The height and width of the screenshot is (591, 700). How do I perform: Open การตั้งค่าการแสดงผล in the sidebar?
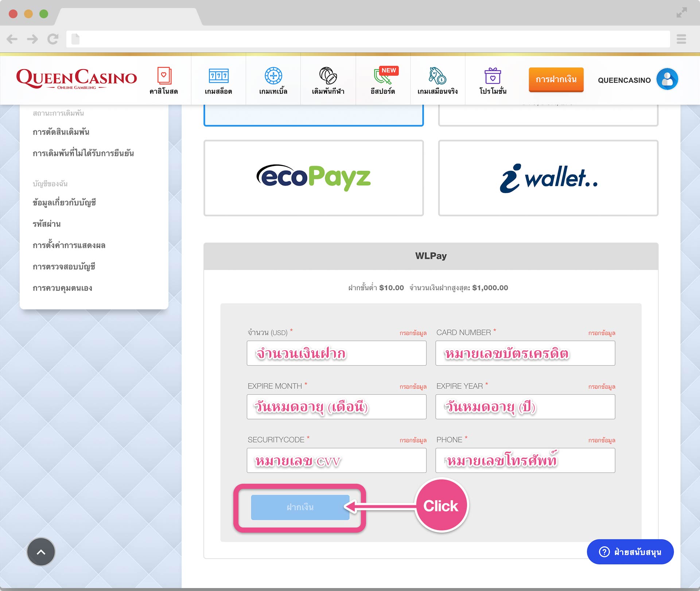click(69, 245)
